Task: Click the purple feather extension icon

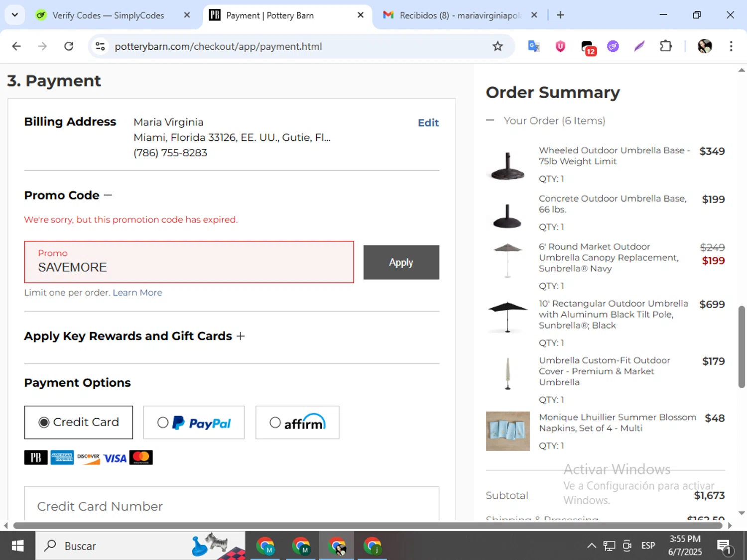Action: coord(639,46)
